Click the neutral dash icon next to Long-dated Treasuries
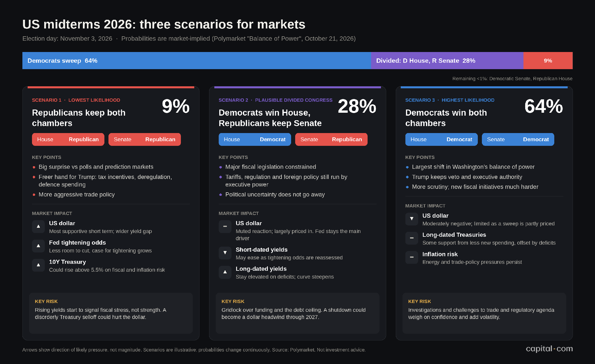The image size is (595, 364). tap(412, 238)
